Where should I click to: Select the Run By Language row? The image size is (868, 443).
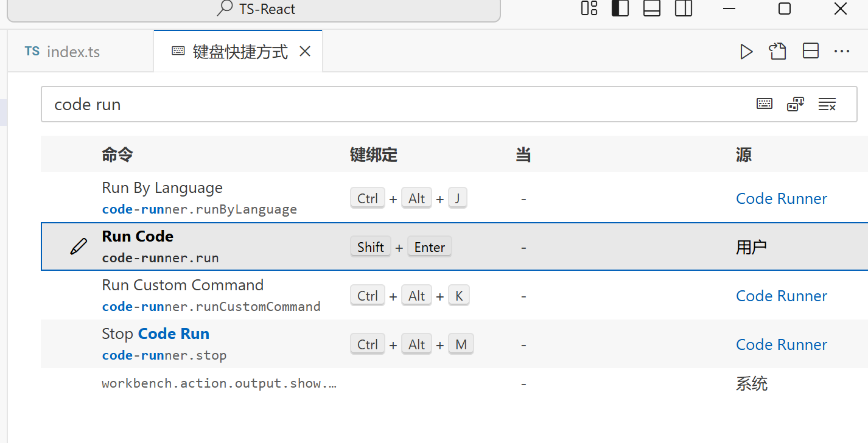[x=454, y=198]
